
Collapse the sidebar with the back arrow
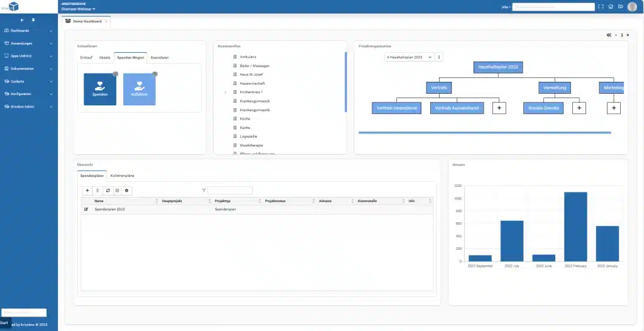click(22, 20)
